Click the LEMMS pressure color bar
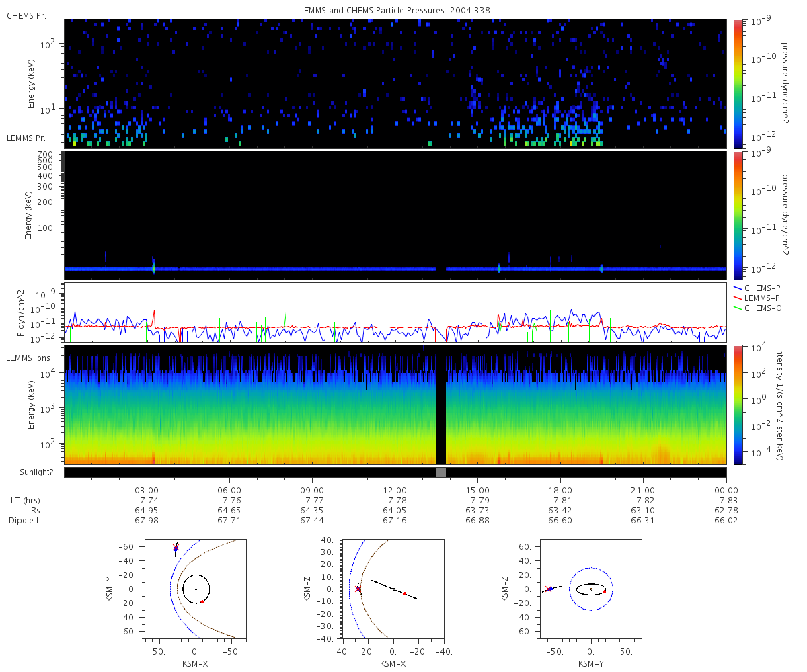Viewport: 807px width, 672px height. tap(738, 215)
